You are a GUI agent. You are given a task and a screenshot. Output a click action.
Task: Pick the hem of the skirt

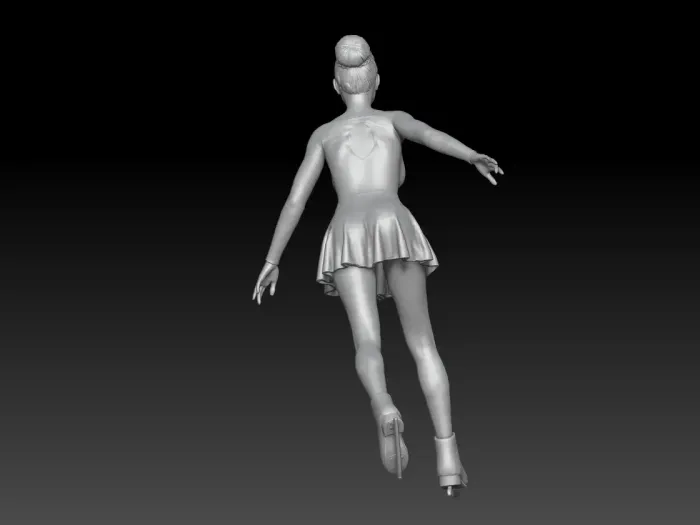coord(375,279)
